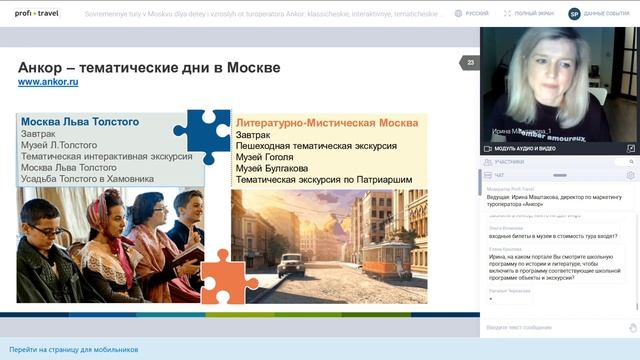The height and width of the screenshot is (360, 640).
Task: Click the fullscreen arrows icon
Action: click(507, 13)
